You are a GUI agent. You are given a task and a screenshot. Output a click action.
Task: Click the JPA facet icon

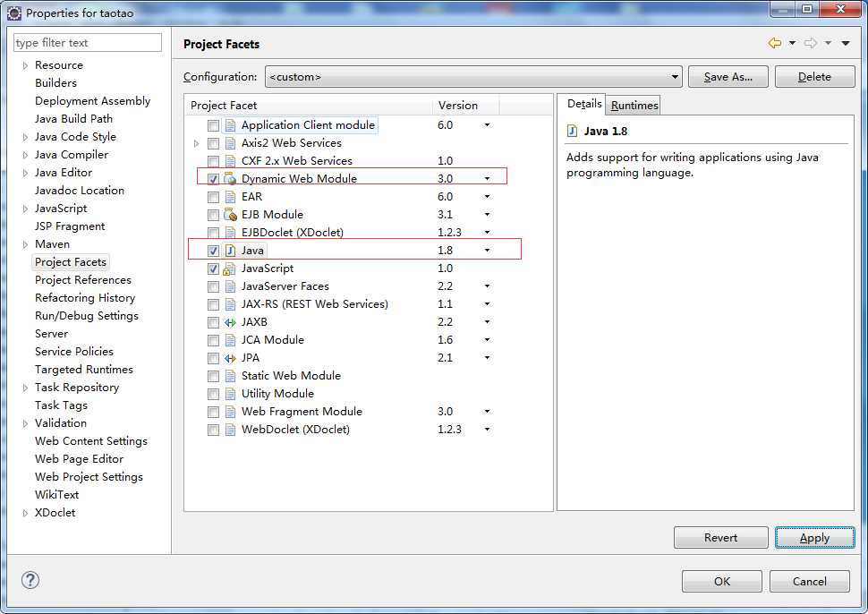click(230, 358)
